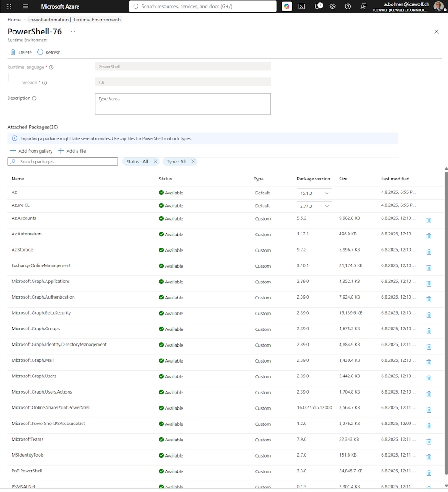Sort by Package version column header

pos(313,179)
